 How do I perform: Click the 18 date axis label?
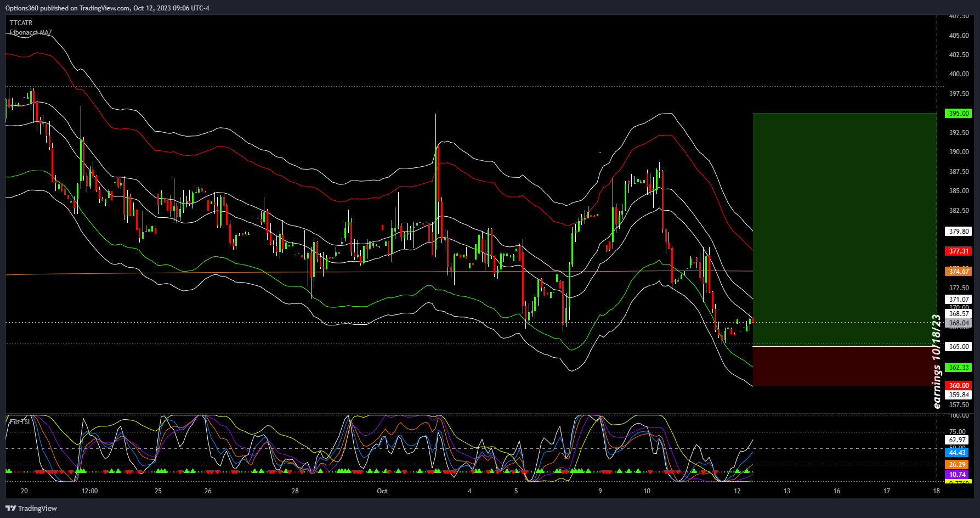pyautogui.click(x=937, y=491)
